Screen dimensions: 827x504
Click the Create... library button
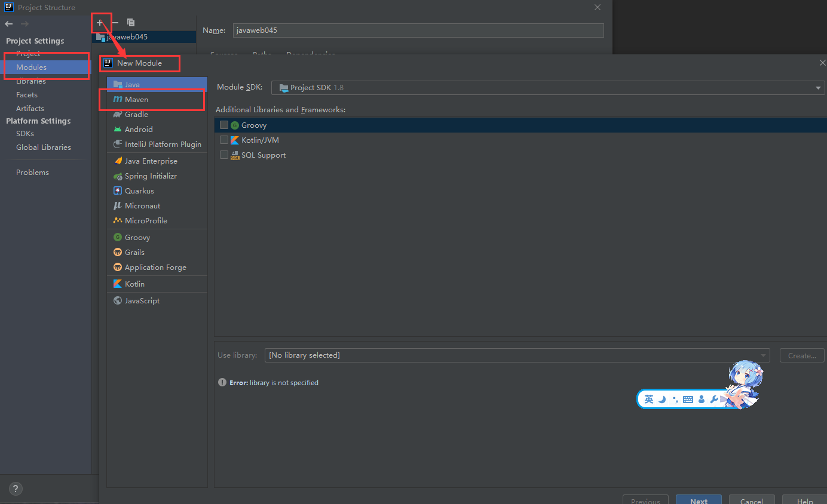click(x=802, y=355)
